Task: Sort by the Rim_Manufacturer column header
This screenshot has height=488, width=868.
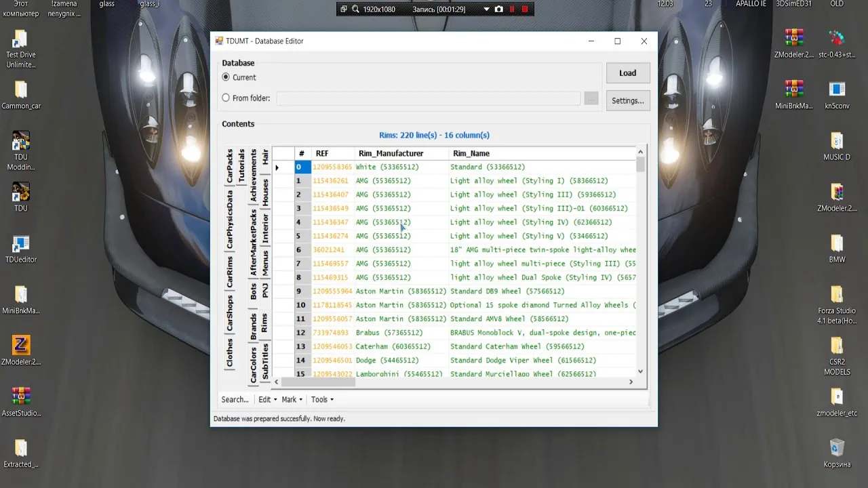Action: coord(401,153)
